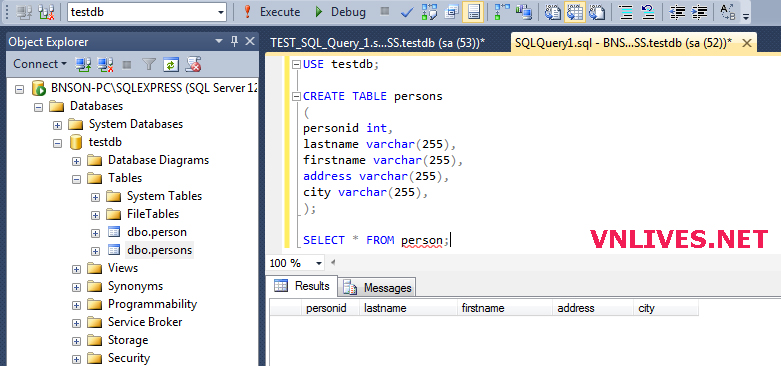
Task: Open the Query Options dialog icon
Action: pos(452,12)
